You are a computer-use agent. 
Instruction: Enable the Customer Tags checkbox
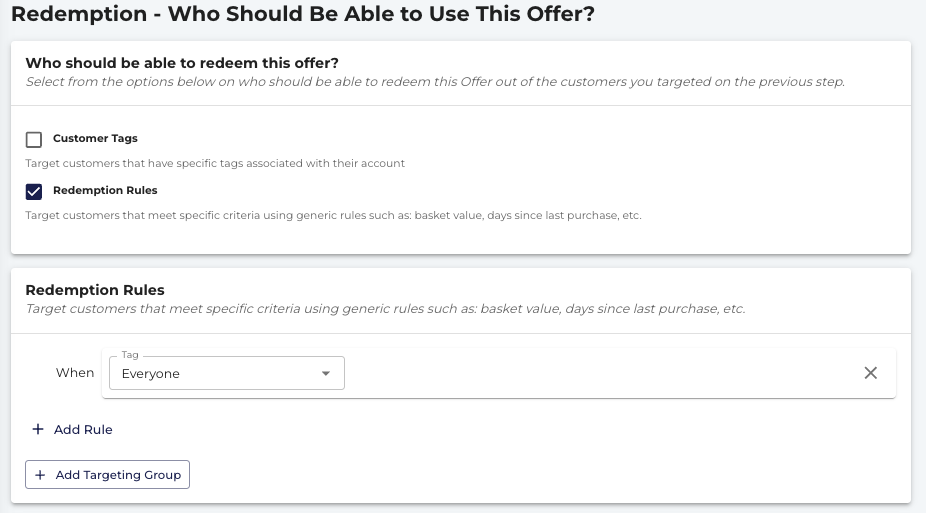(34, 139)
